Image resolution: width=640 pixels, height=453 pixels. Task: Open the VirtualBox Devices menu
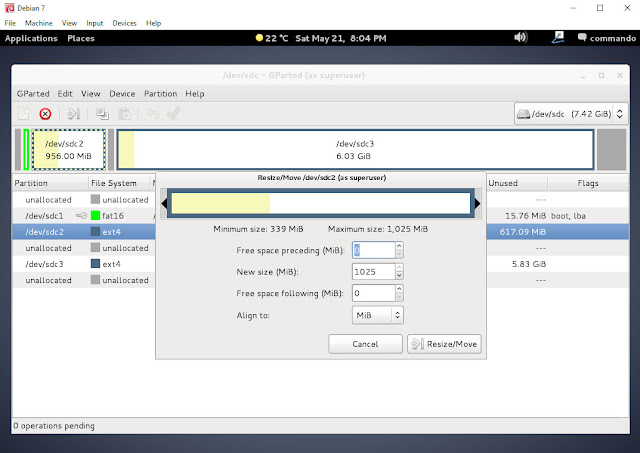pyautogui.click(x=124, y=23)
